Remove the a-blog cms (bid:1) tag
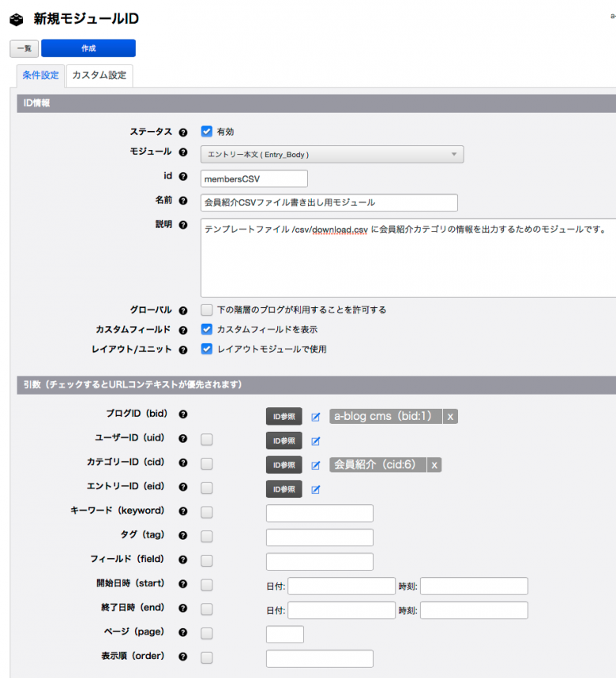 [450, 417]
